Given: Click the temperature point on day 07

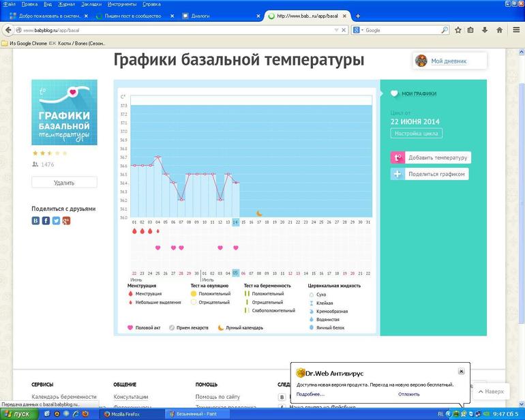Looking at the screenshot, I should coord(181,200).
